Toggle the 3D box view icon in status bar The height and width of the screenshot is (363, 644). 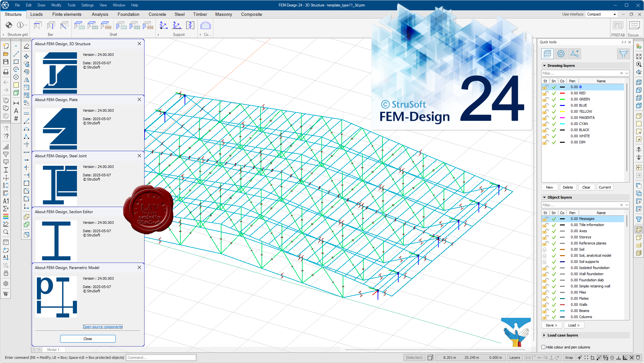click(x=430, y=358)
